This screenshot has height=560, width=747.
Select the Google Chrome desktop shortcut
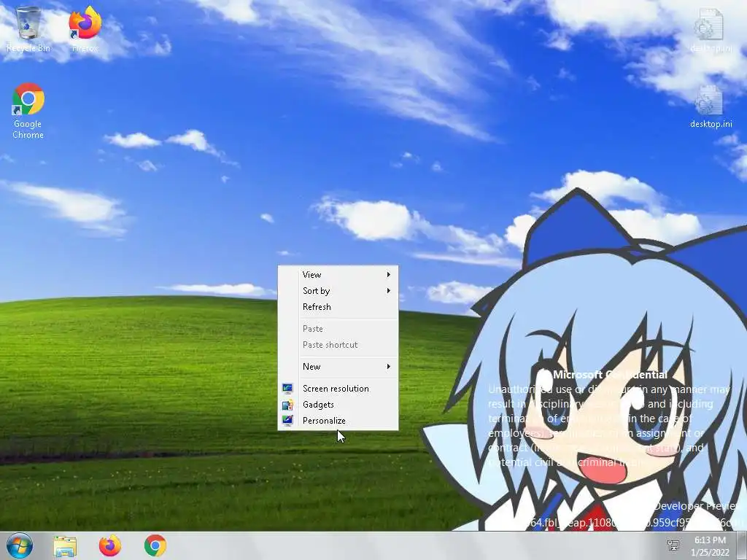(28, 111)
